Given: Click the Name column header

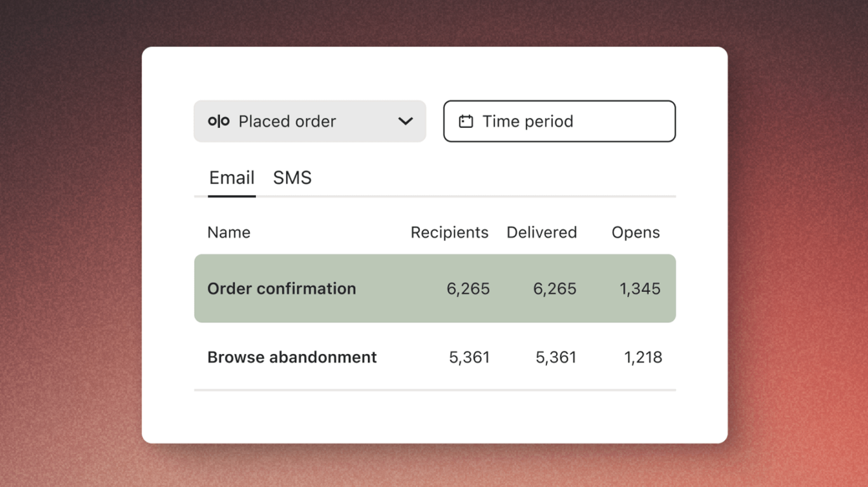Looking at the screenshot, I should (x=229, y=232).
